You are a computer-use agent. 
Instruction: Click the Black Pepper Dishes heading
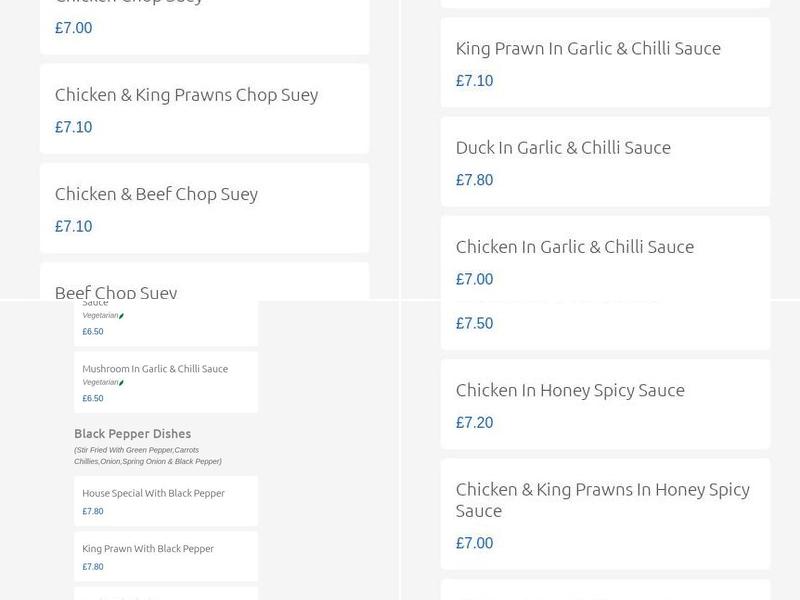pyautogui.click(x=132, y=434)
